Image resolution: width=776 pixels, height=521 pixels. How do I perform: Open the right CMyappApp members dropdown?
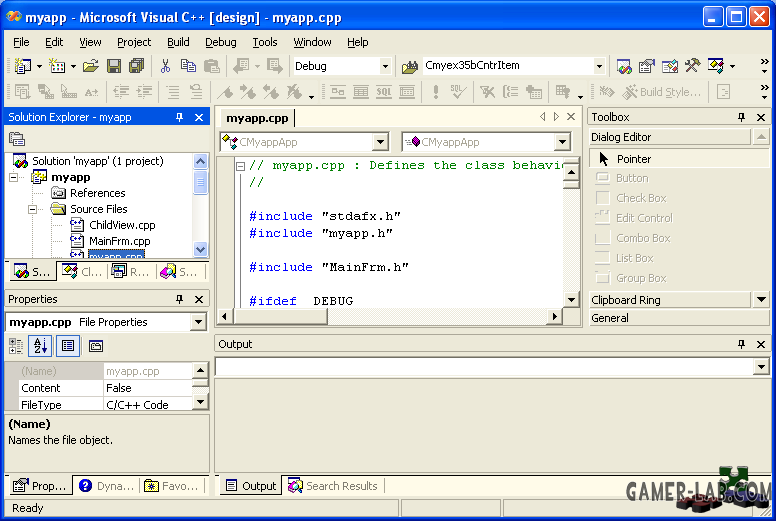[x=562, y=142]
